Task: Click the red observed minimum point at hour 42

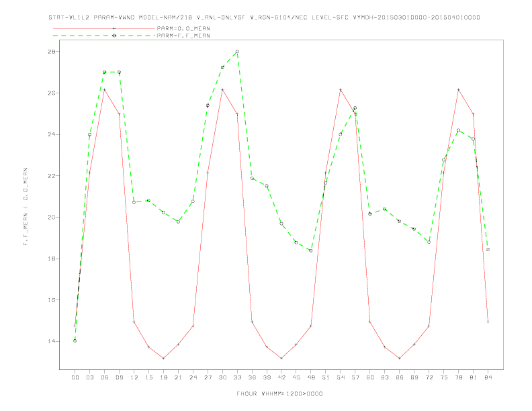Action: tap(281, 358)
